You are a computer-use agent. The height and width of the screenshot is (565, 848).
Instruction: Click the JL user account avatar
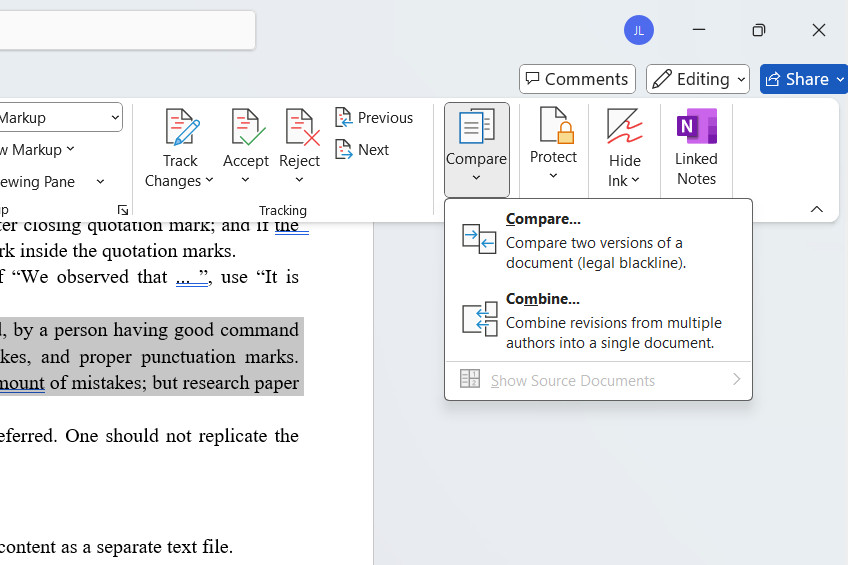tap(639, 30)
